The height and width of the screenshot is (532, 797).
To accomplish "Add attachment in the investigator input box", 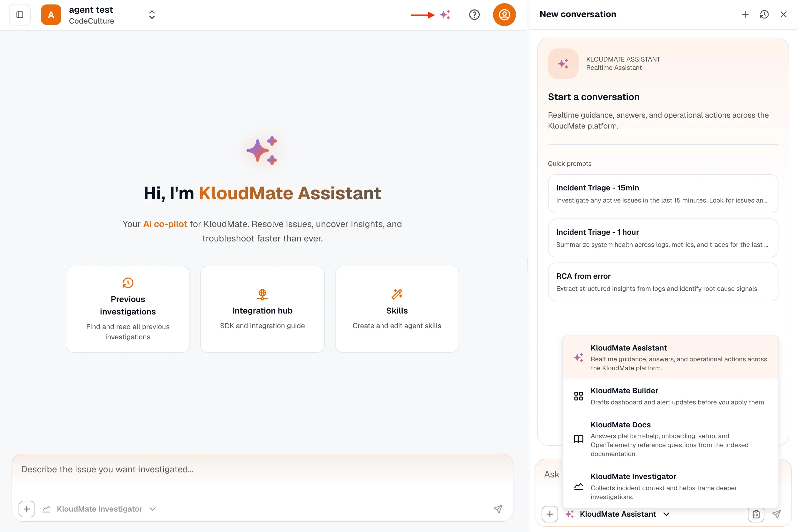I will click(27, 509).
